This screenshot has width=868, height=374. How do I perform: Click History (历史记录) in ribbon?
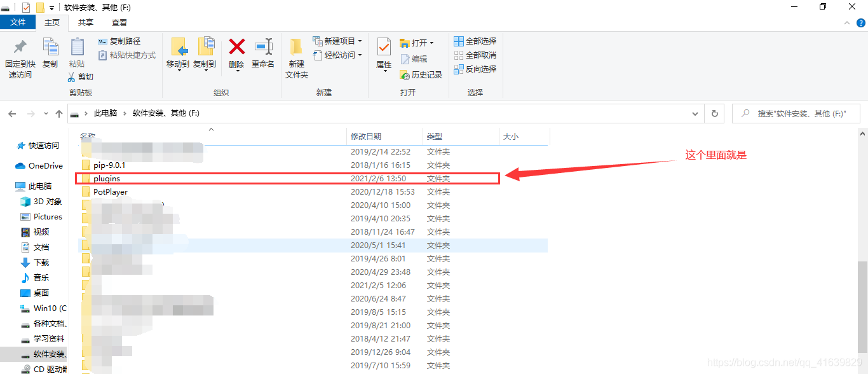tap(421, 74)
